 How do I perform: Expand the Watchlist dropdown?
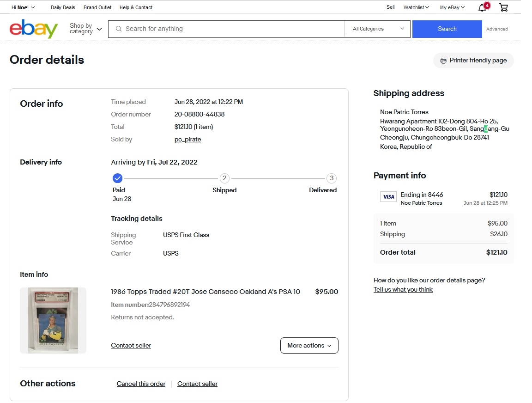(416, 7)
